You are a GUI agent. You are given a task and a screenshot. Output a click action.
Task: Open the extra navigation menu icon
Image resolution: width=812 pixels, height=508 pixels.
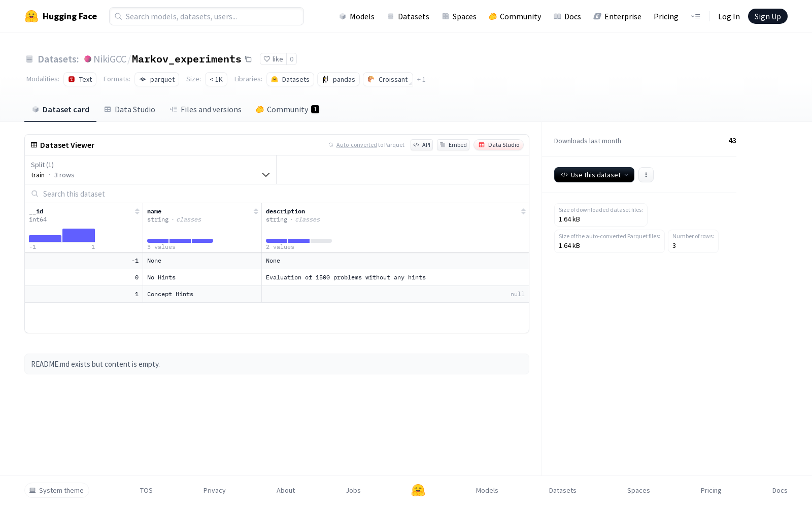(695, 16)
